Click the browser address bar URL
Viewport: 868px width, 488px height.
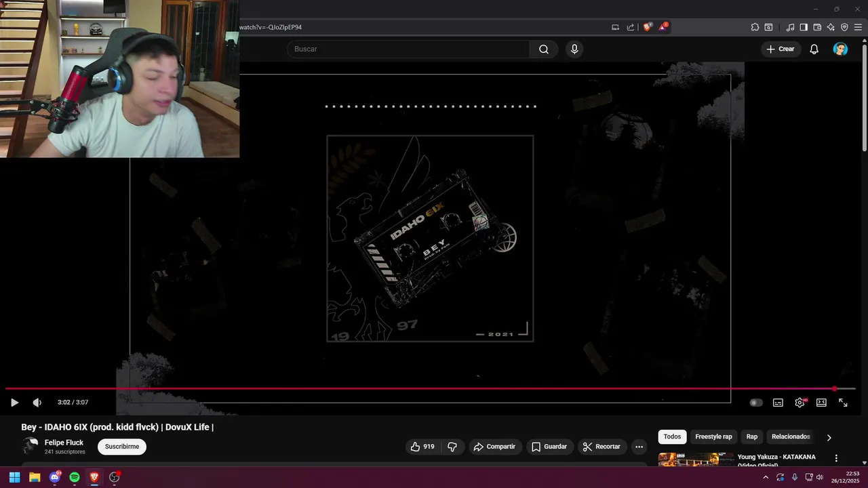pos(271,27)
